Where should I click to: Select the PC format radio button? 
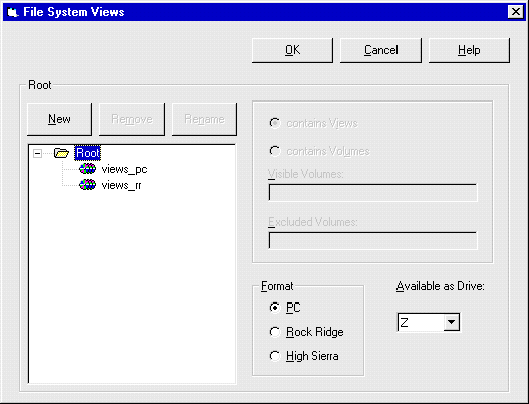pos(275,307)
